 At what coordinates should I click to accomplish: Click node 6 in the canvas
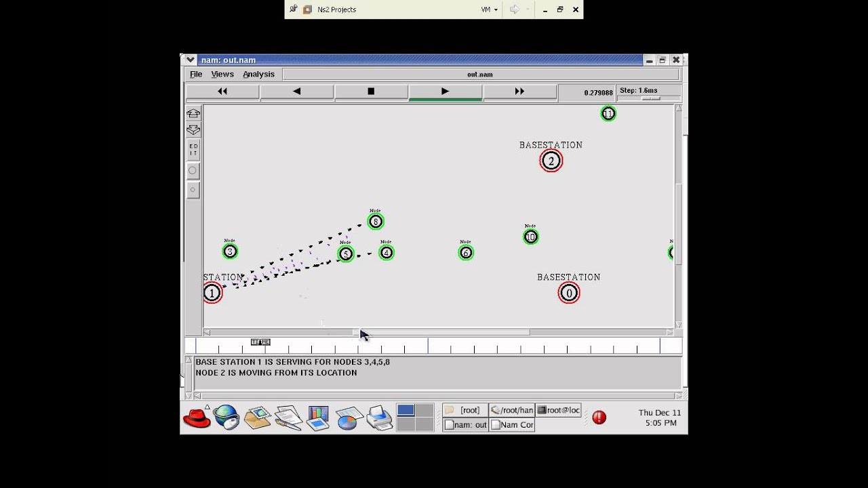tap(465, 253)
